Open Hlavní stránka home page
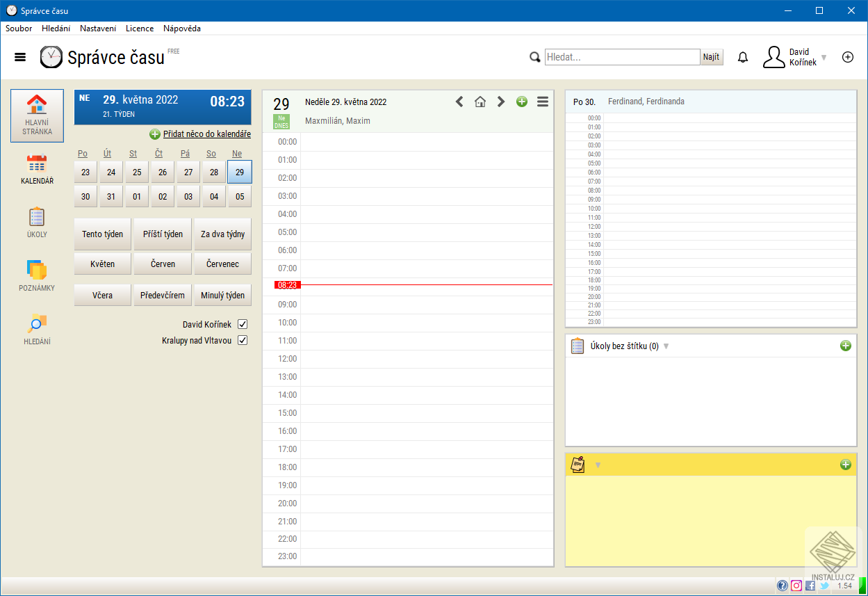The height and width of the screenshot is (596, 868). tap(37, 115)
